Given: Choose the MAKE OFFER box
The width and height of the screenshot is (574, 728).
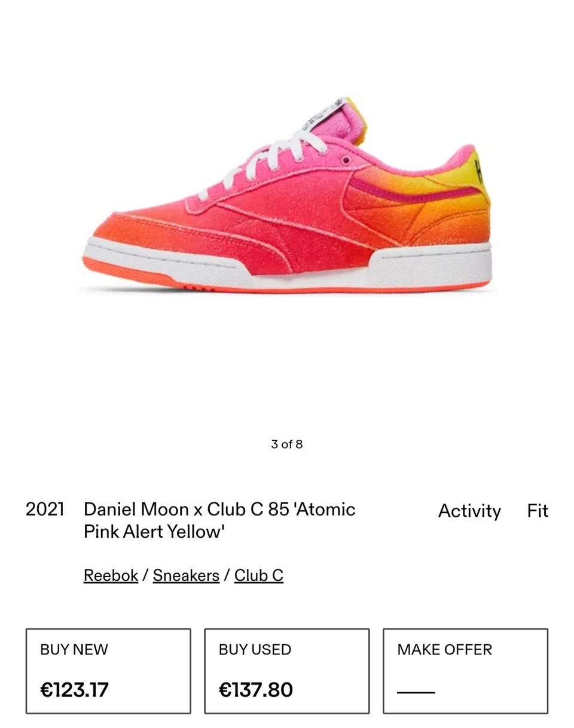Looking at the screenshot, I should (465, 671).
